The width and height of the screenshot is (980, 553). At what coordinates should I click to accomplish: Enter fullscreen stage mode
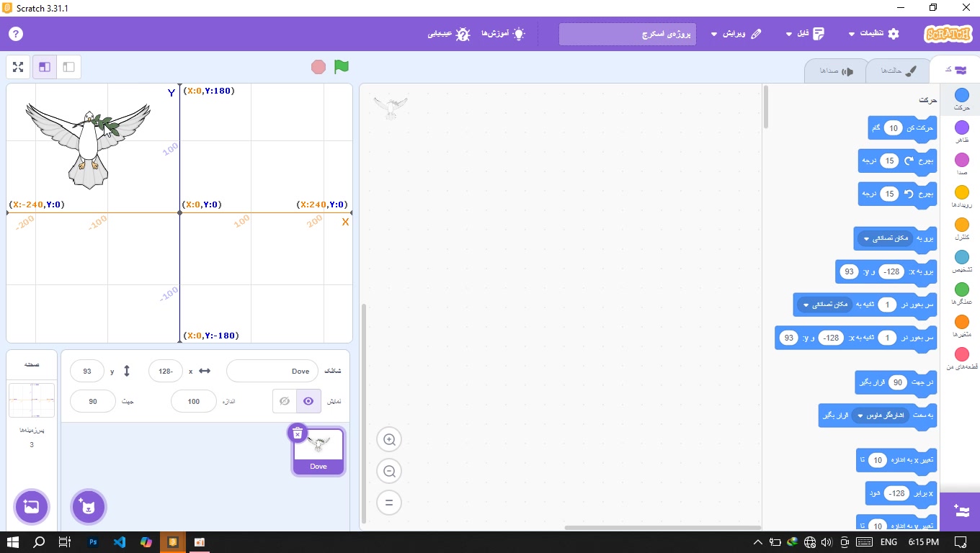(x=18, y=67)
